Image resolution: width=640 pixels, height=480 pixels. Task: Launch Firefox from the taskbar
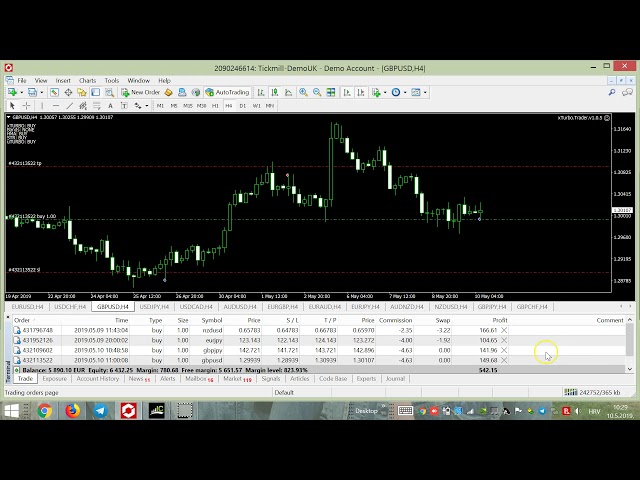pyautogui.click(x=73, y=410)
